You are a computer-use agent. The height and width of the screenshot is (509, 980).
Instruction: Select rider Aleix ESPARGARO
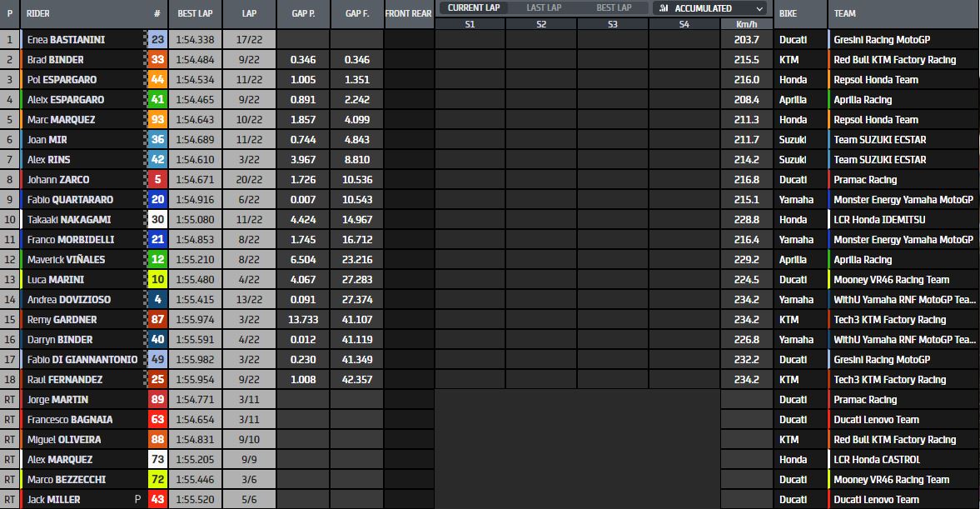click(66, 99)
